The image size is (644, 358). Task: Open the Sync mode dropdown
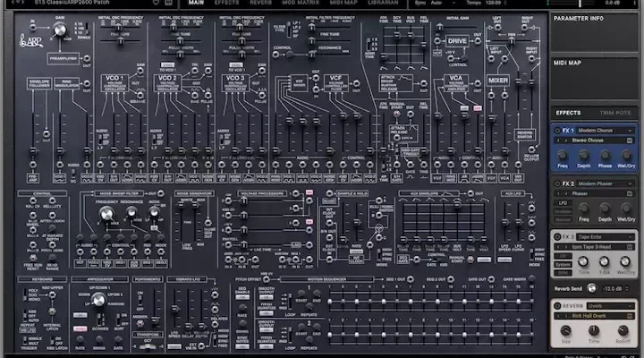coord(443,3)
